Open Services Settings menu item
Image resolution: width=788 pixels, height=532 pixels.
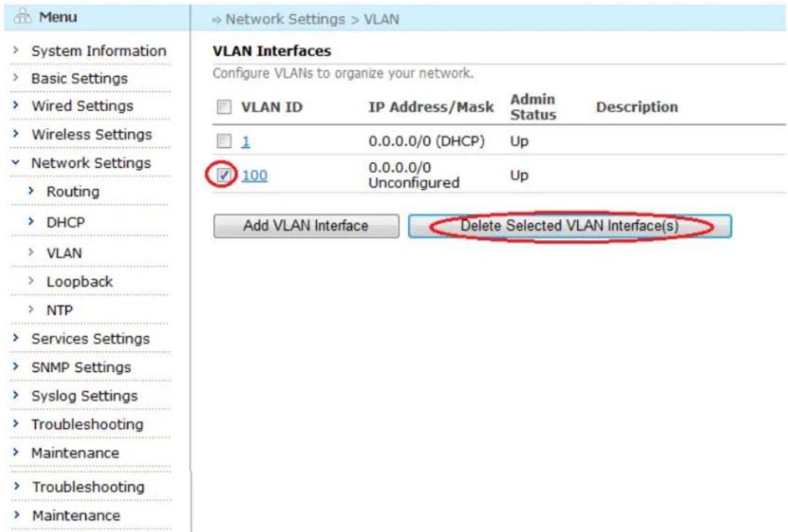point(90,339)
